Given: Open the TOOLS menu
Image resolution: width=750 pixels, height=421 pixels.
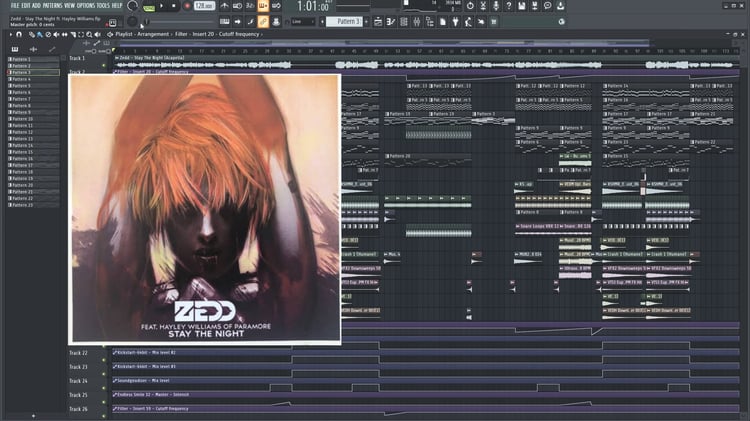Looking at the screenshot, I should pyautogui.click(x=103, y=6).
